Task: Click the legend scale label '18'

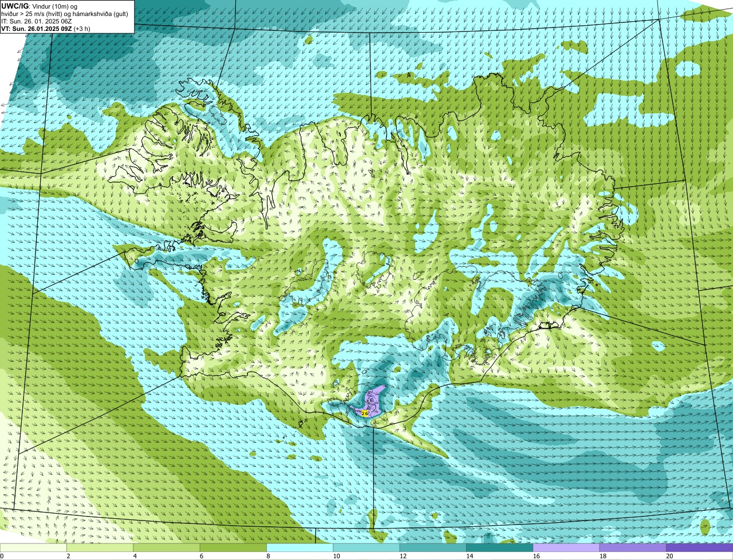Action: [602, 556]
